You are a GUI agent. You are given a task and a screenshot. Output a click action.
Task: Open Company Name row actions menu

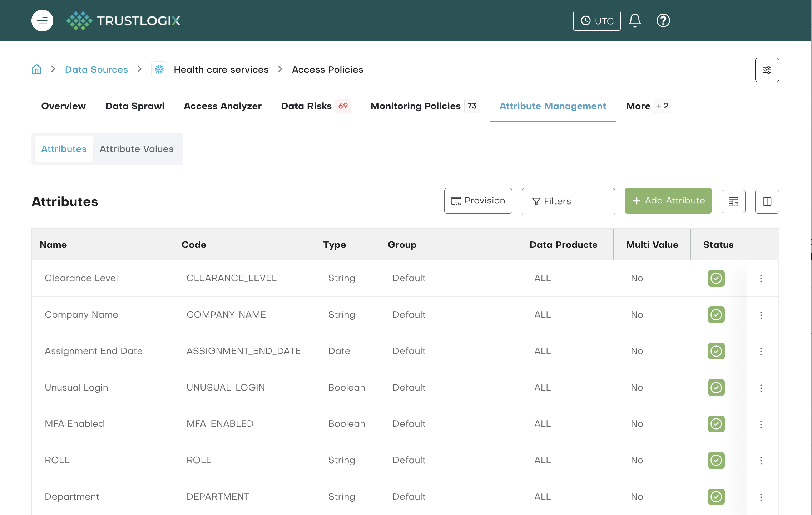coord(761,315)
